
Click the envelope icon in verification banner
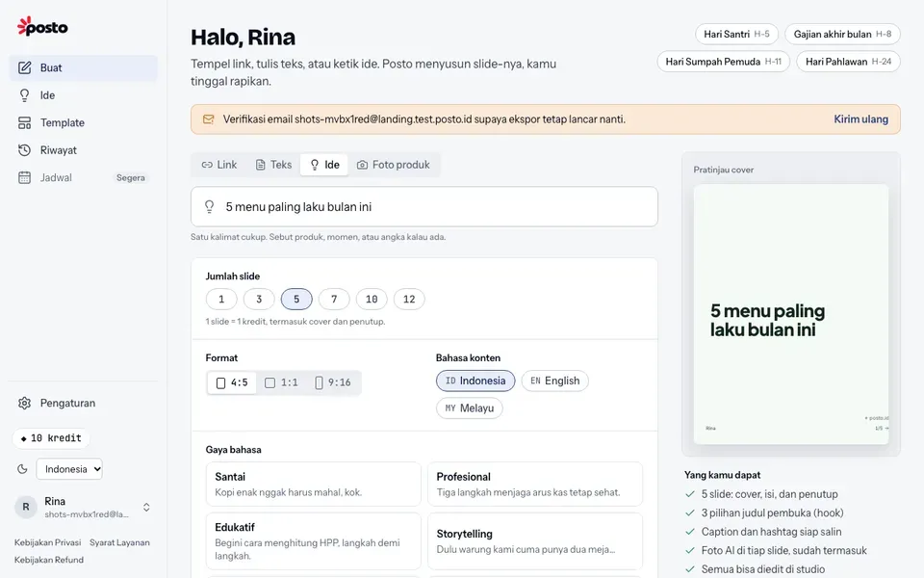[209, 119]
